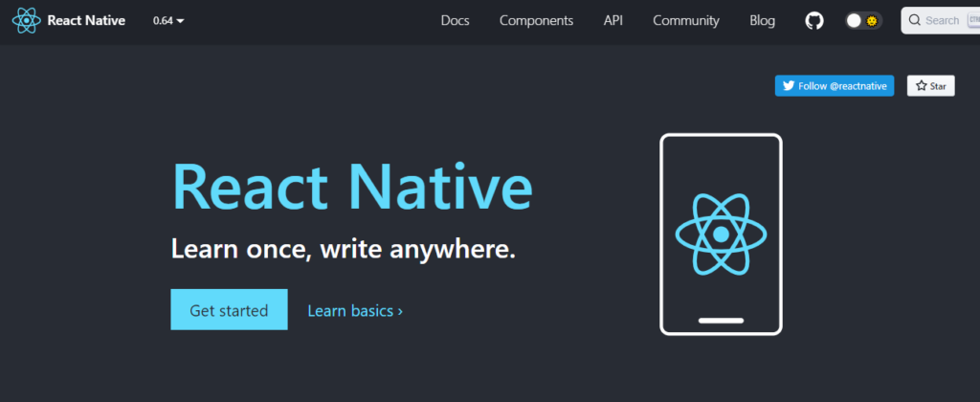Open the 0.64 version dropdown
Screen dimensions: 980x402
pos(168,21)
